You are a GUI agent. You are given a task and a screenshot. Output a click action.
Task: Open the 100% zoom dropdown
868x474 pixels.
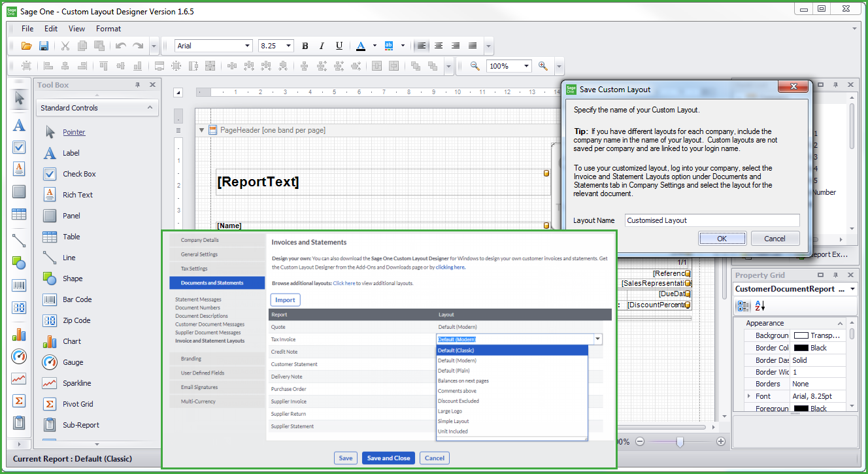(527, 66)
